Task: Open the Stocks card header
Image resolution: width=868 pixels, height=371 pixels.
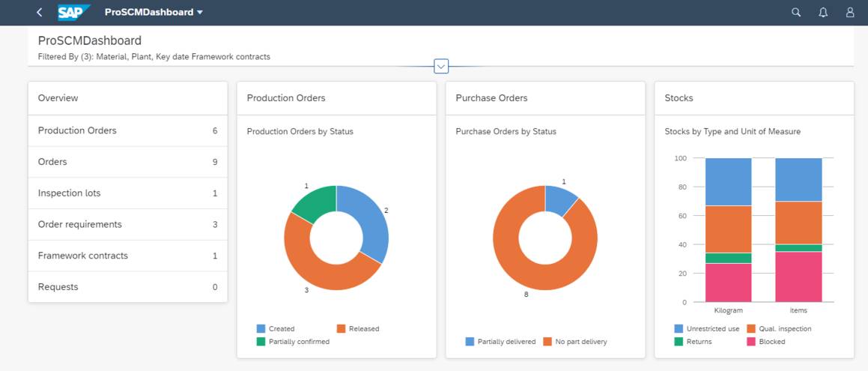Action: click(754, 98)
